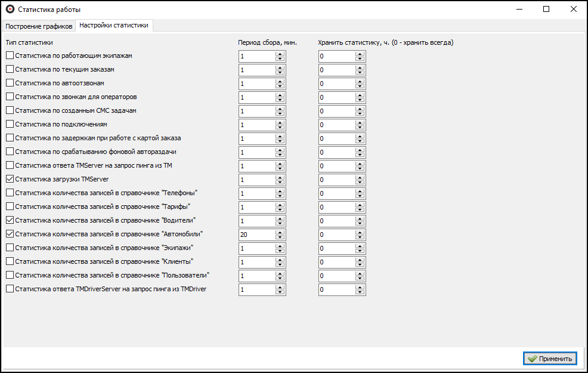Maximize the "Статистика работы" window
588x373 pixels.
tap(546, 10)
